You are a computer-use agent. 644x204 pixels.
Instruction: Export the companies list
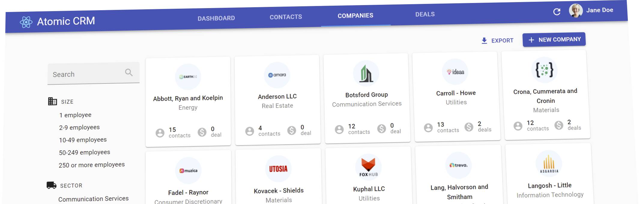click(497, 40)
